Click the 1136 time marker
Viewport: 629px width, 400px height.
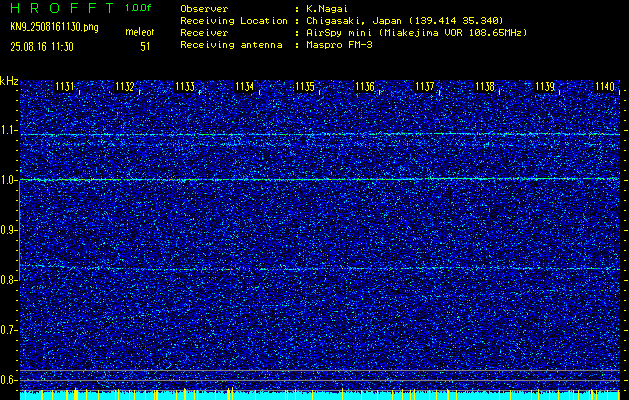pyautogui.click(x=365, y=86)
